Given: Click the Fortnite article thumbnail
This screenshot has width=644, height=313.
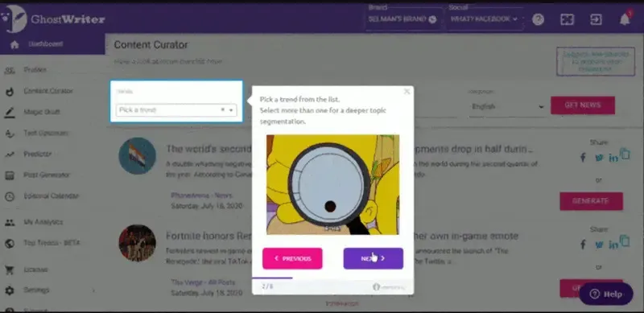Looking at the screenshot, I should pos(137,243).
